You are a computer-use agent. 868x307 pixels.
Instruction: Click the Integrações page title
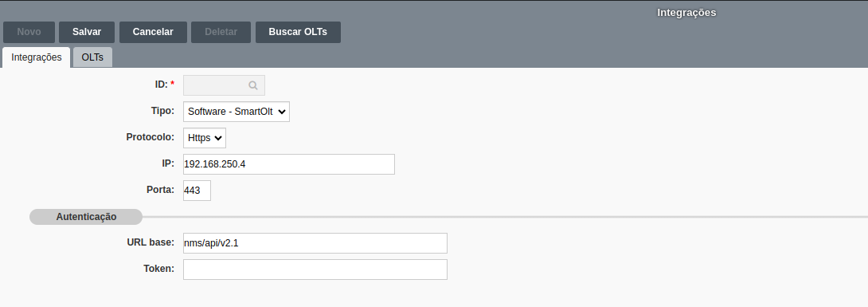tap(686, 12)
